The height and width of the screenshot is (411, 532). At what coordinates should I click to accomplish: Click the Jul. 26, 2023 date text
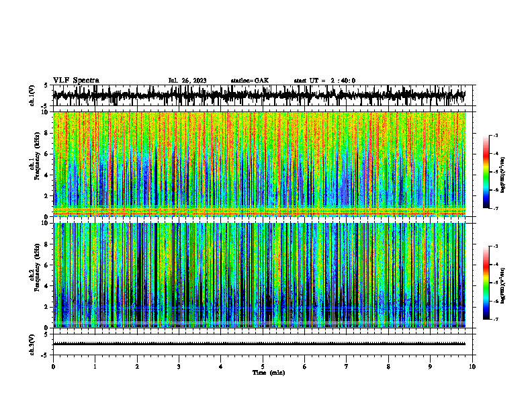(x=187, y=81)
